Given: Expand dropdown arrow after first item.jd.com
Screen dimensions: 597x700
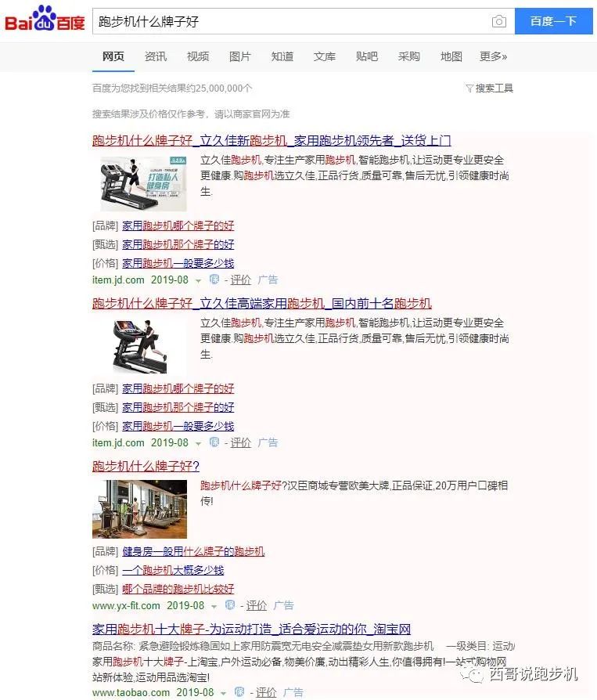Looking at the screenshot, I should click(x=199, y=281).
